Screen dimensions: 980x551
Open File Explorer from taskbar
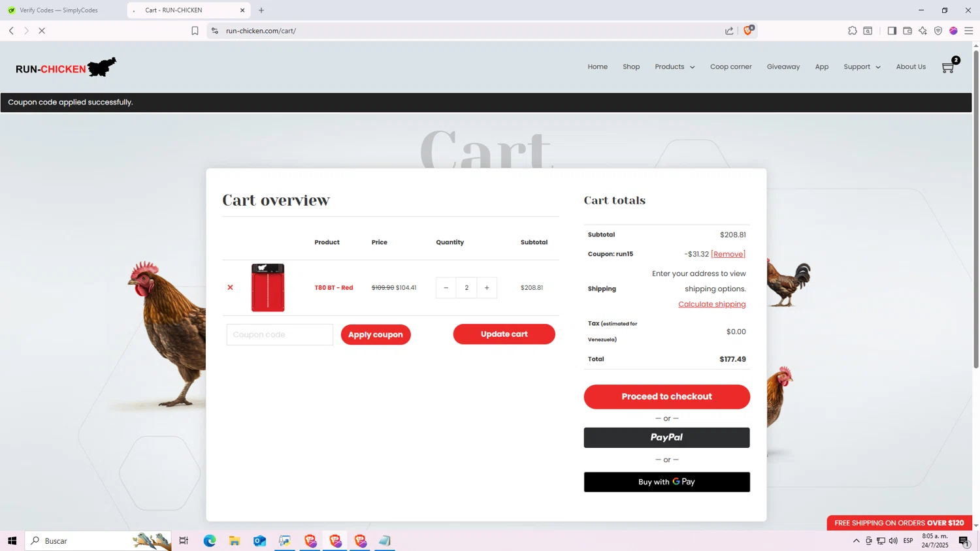(x=235, y=541)
